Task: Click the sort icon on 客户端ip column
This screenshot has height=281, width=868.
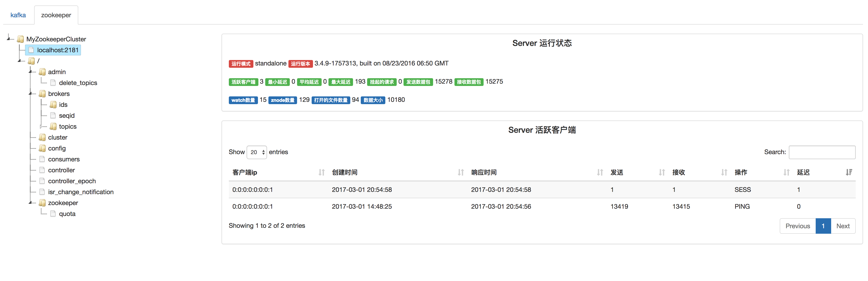Action: pos(321,173)
